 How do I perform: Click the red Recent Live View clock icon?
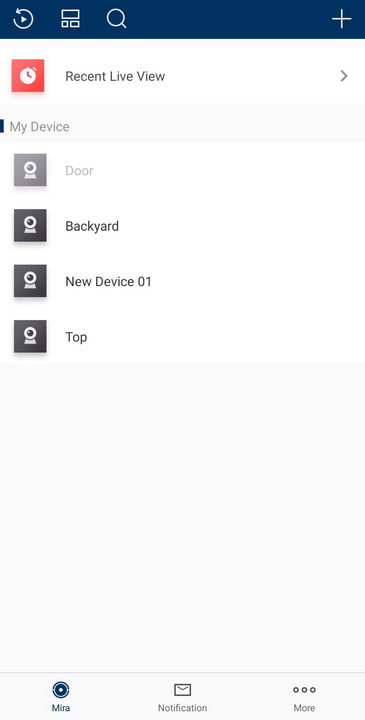pos(28,76)
